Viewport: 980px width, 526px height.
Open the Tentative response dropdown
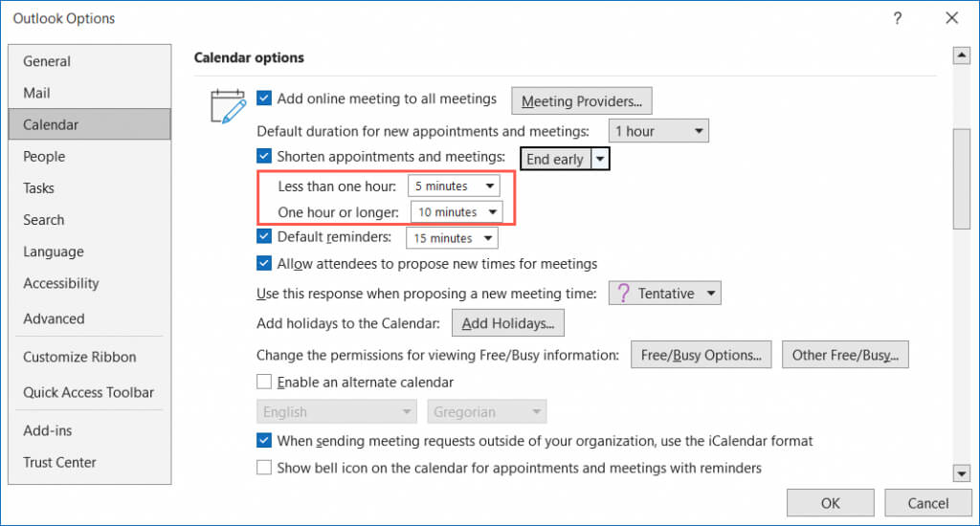[x=664, y=294]
